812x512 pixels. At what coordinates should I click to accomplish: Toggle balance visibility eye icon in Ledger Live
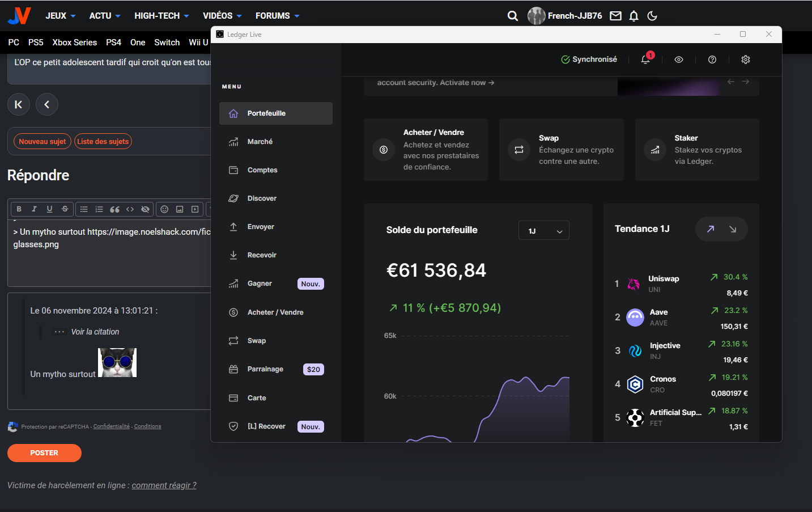(x=679, y=60)
